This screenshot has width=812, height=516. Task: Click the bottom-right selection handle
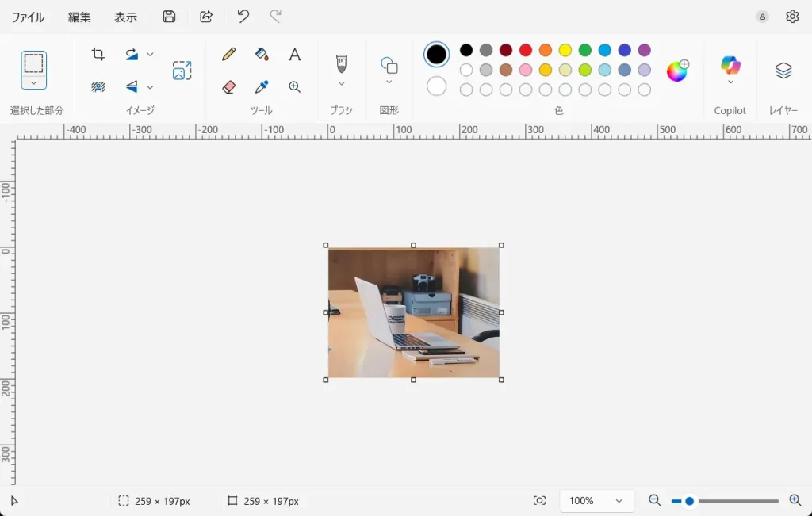click(501, 380)
